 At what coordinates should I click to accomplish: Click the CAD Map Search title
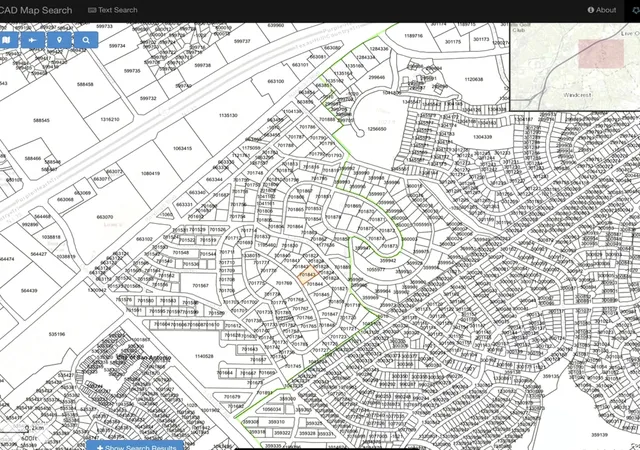coord(36,10)
